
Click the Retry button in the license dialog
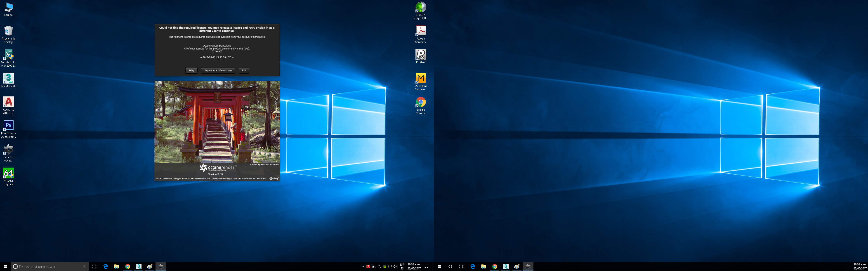coord(191,70)
